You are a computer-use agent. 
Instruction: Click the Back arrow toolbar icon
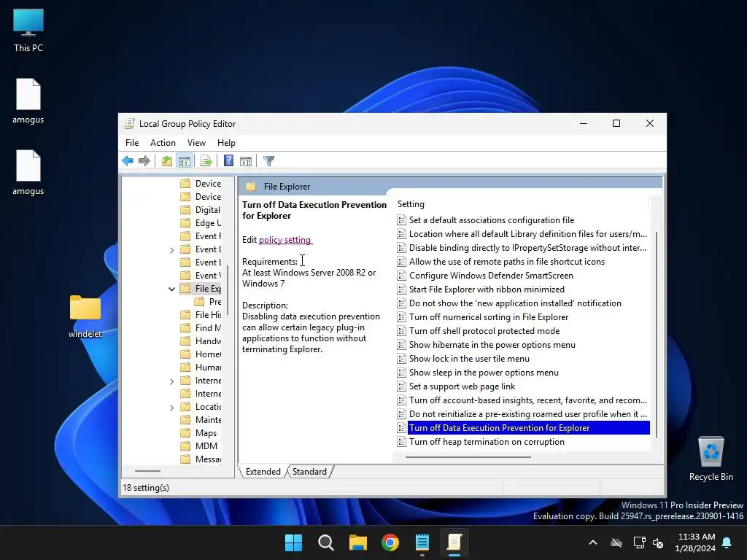coord(128,161)
